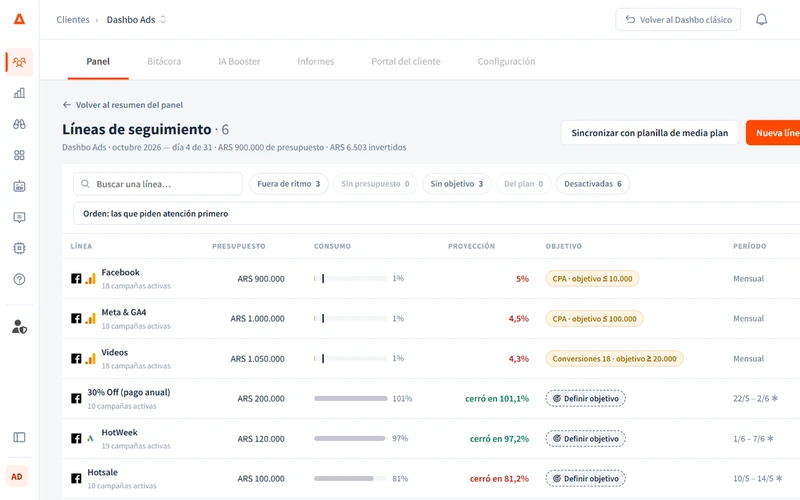This screenshot has width=800, height=500.
Task: Click Facebook icon in Facebook row
Action: point(76,279)
